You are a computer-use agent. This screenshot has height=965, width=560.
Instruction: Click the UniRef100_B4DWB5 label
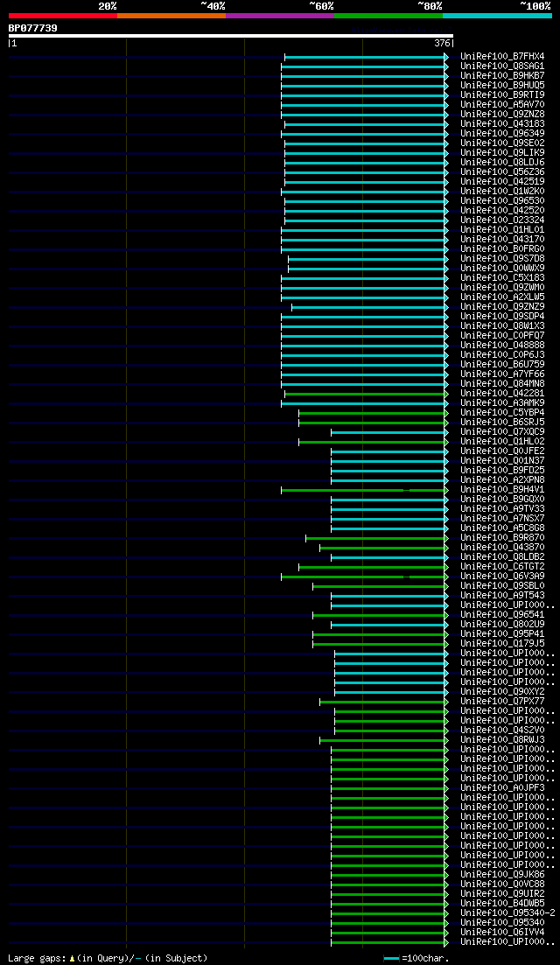pos(502,904)
